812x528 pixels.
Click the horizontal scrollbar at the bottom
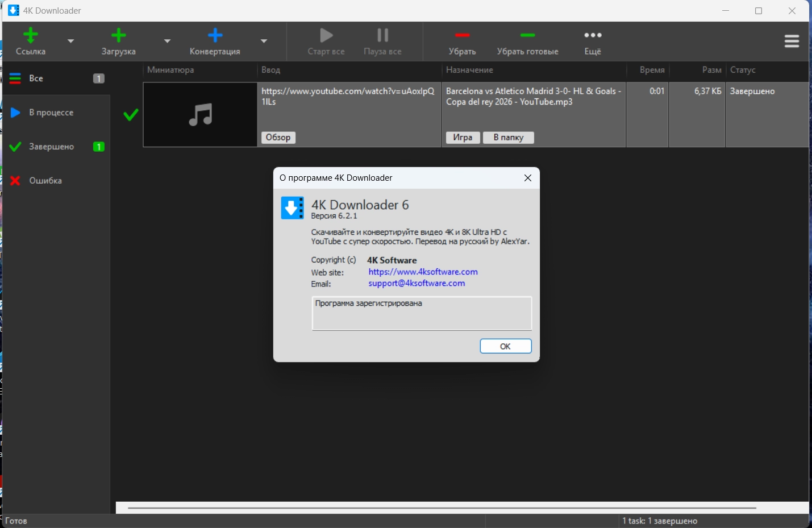[442, 508]
